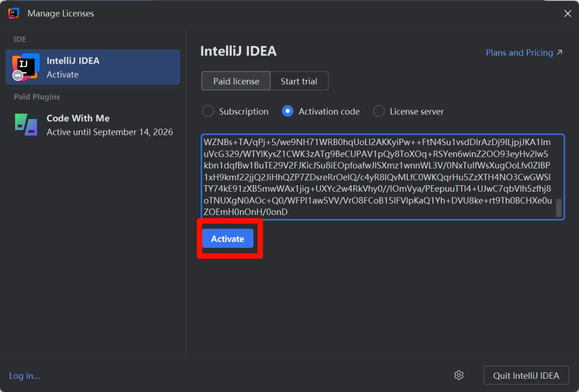Click the Log in... link
579x392 pixels.
click(25, 375)
